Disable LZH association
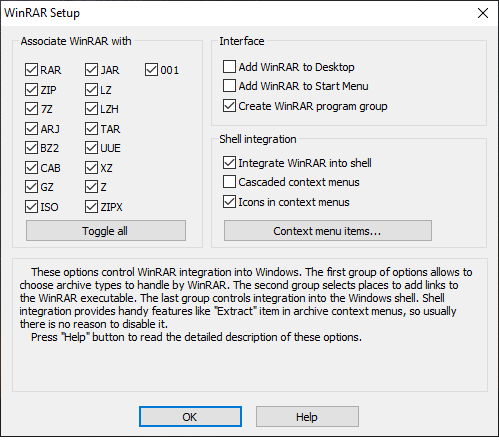The height and width of the screenshot is (443, 499). (x=91, y=109)
